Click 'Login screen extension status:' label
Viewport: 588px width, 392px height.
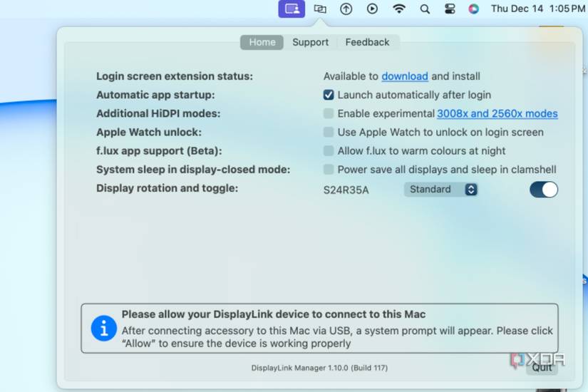point(175,76)
